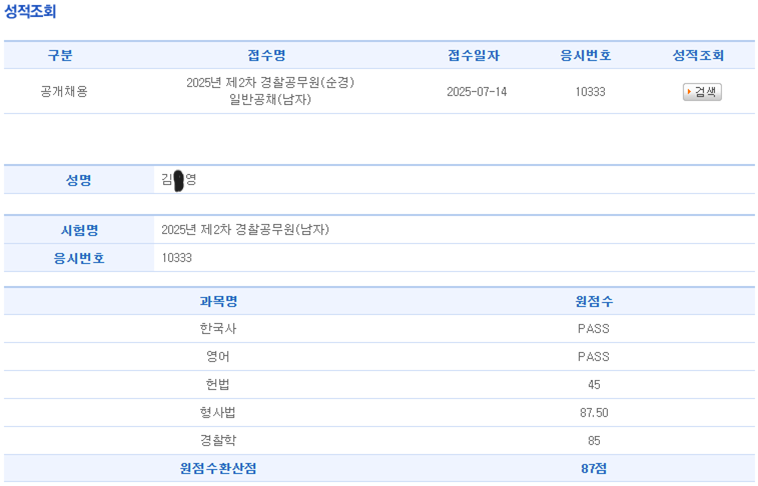This screenshot has height=486, width=758.
Task: Click the 원점수환산점 summary label
Action: 218,469
